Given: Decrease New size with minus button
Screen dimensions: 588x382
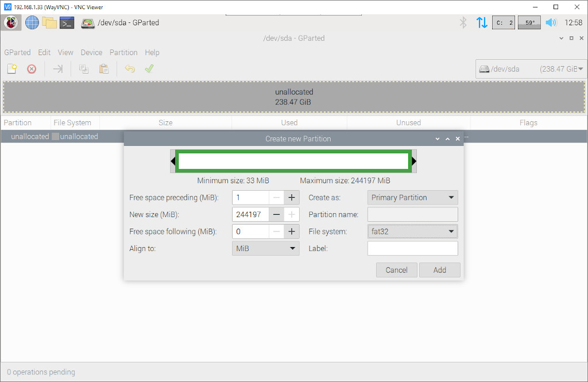Looking at the screenshot, I should (x=276, y=215).
